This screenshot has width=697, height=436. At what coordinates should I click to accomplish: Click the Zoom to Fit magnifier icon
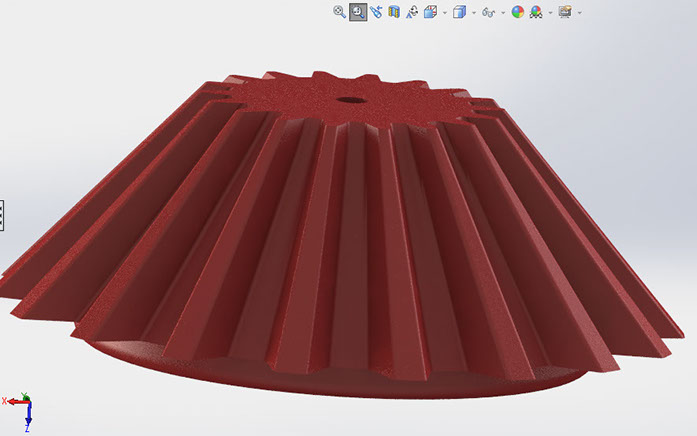click(340, 12)
